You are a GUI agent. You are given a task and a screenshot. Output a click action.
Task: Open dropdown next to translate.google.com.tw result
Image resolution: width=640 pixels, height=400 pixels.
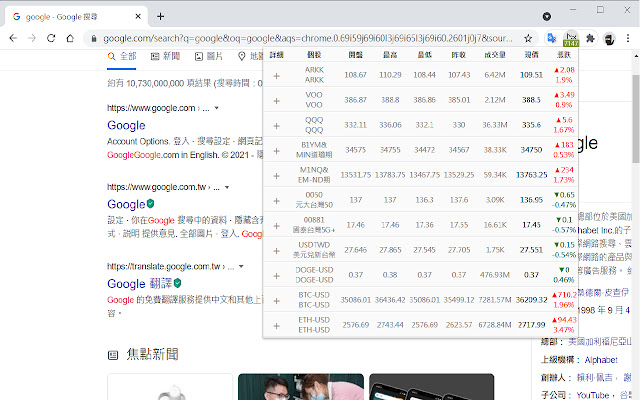point(241,267)
